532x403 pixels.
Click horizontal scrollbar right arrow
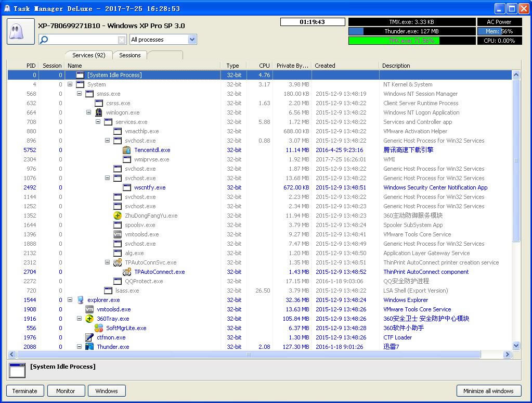[507, 355]
